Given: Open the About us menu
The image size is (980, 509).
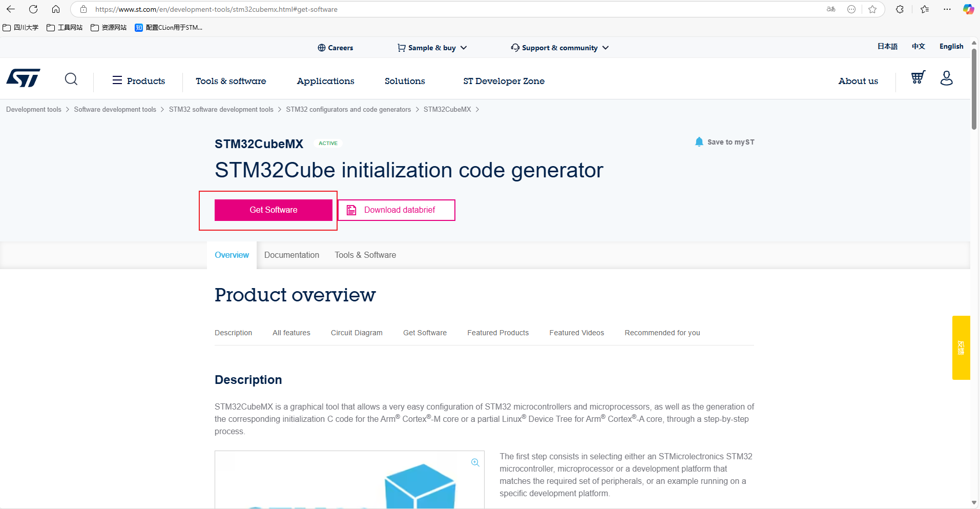Looking at the screenshot, I should click(x=858, y=81).
